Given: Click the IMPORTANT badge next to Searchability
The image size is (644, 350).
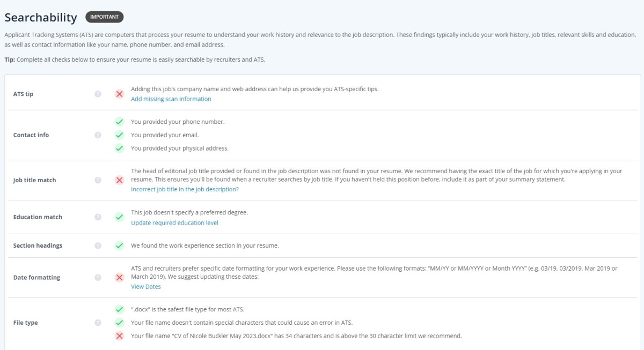Looking at the screenshot, I should click(105, 17).
